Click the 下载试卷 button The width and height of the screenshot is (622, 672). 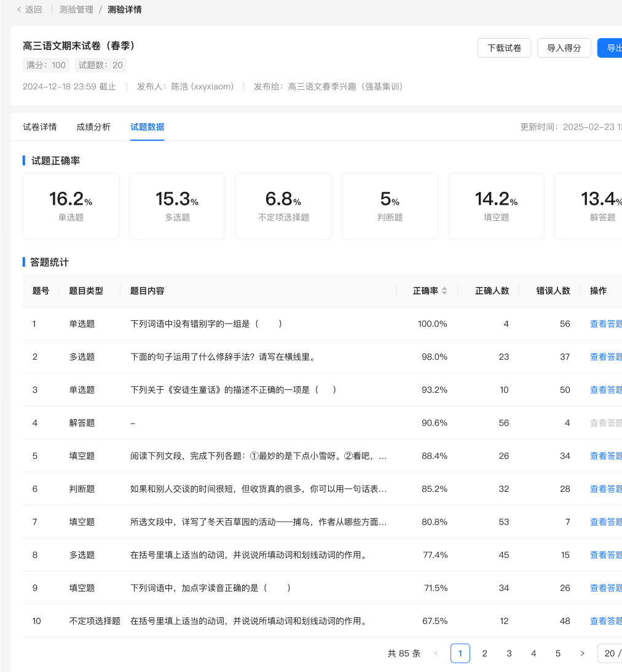[504, 48]
